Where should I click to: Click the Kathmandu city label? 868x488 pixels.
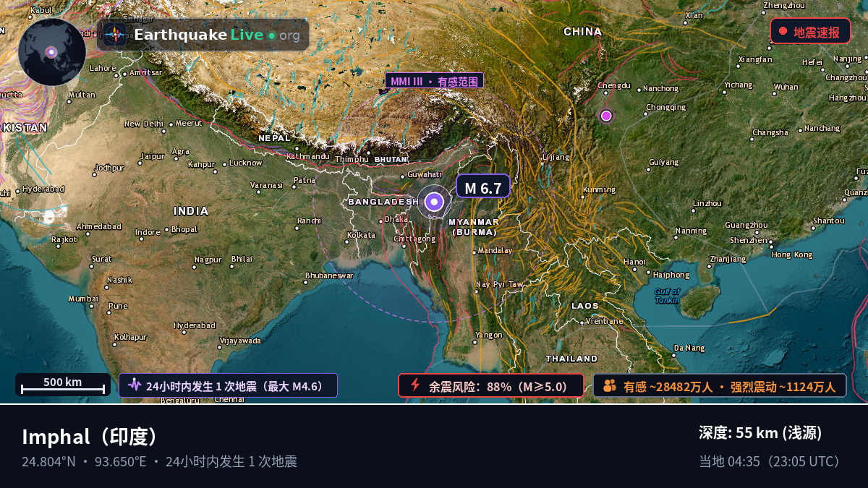coord(307,155)
